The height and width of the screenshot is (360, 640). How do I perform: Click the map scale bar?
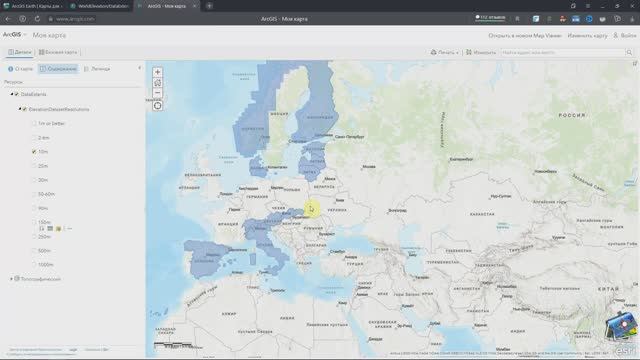coord(173,345)
